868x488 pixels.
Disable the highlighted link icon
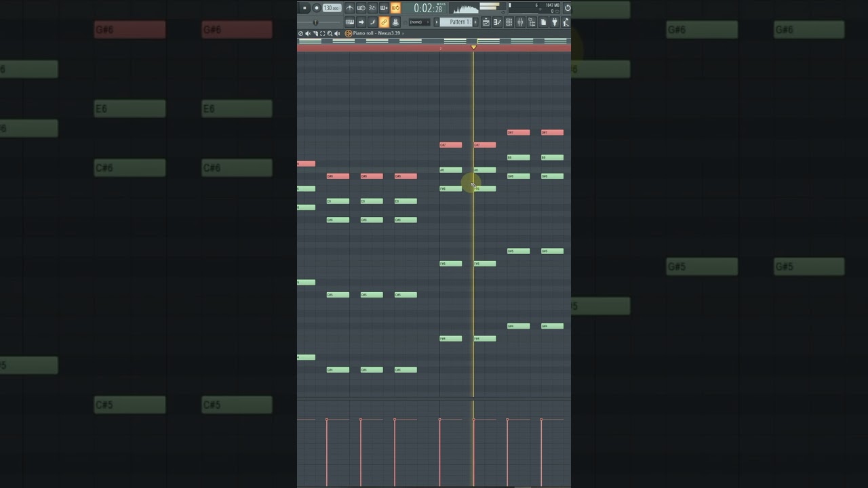[384, 22]
